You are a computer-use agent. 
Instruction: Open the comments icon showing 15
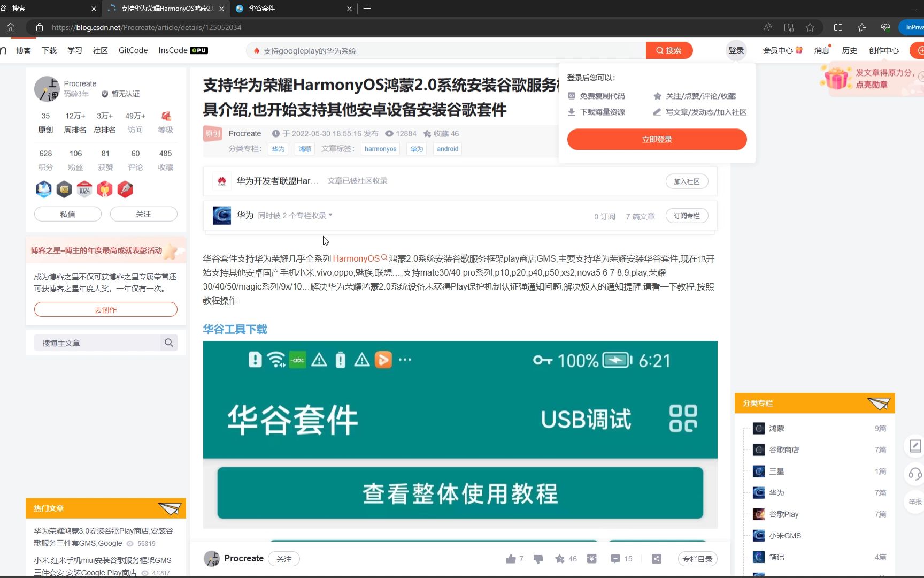click(x=615, y=559)
